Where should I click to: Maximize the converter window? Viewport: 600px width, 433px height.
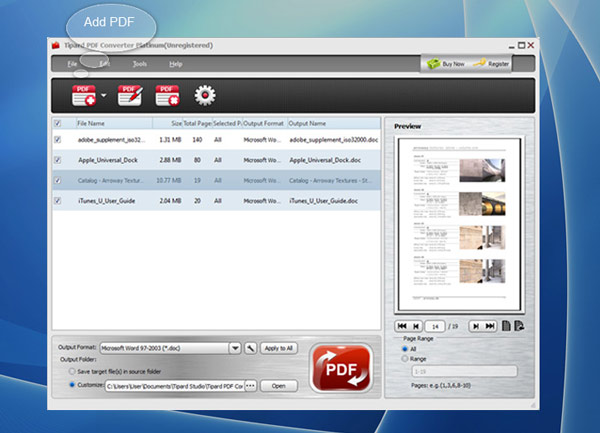[x=521, y=45]
